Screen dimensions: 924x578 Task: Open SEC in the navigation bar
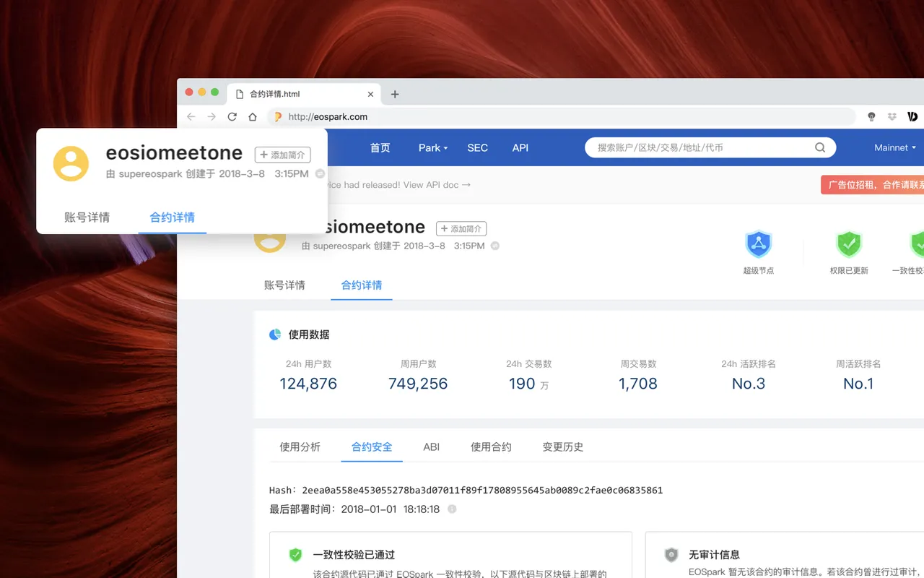tap(478, 147)
